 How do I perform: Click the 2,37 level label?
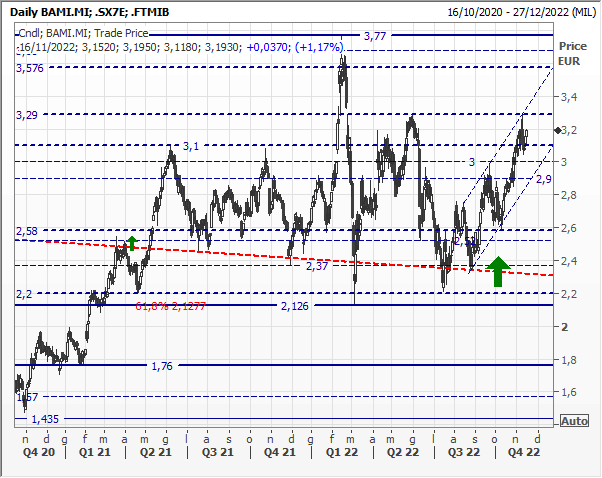pos(317,266)
